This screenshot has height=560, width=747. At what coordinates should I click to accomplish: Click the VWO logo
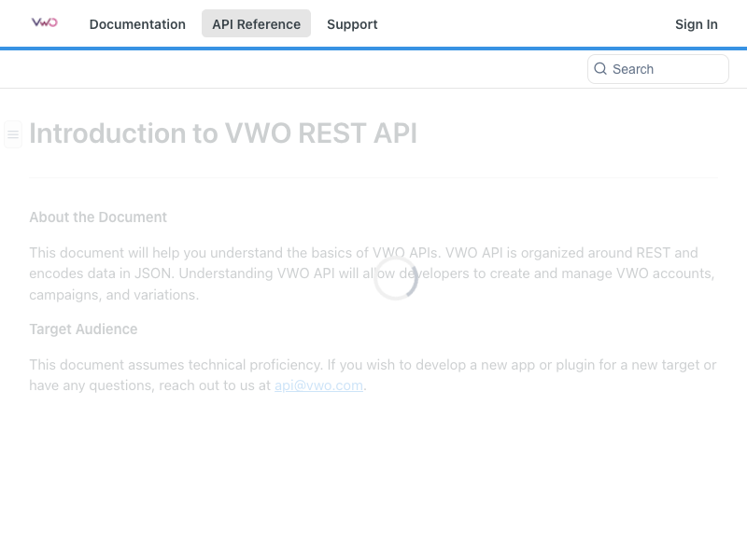[x=44, y=22]
